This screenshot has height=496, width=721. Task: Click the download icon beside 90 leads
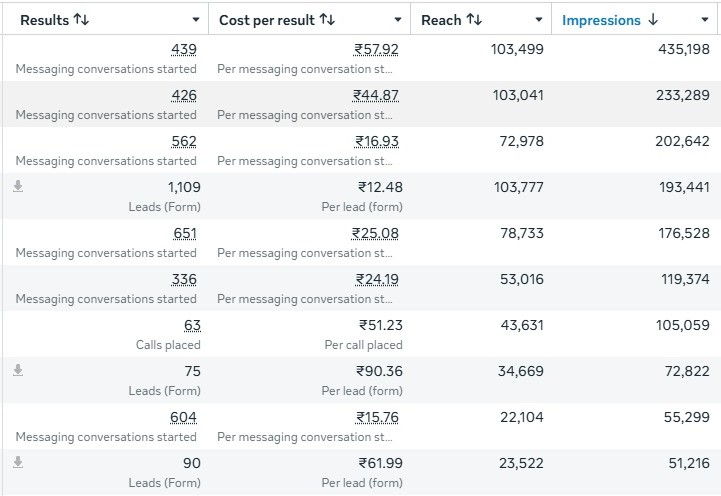pos(17,462)
